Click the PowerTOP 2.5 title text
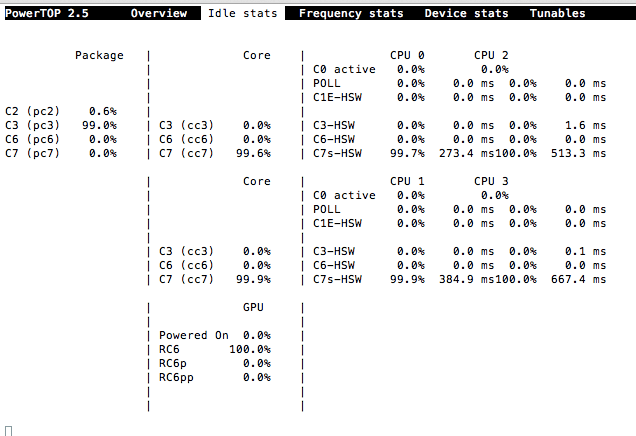Screen dimensions: 636x436 tap(42, 13)
